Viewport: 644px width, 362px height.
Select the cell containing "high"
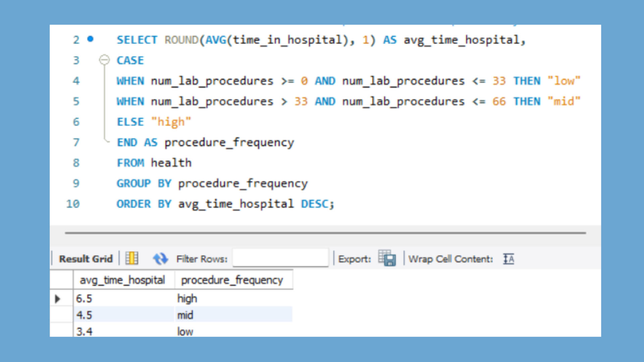(x=187, y=299)
